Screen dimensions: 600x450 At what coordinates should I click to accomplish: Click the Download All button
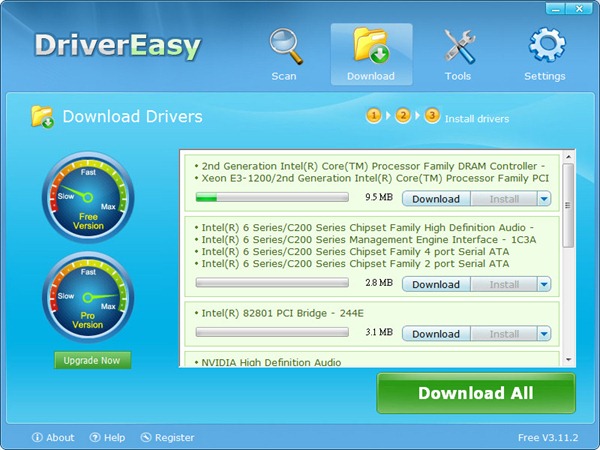tap(476, 393)
